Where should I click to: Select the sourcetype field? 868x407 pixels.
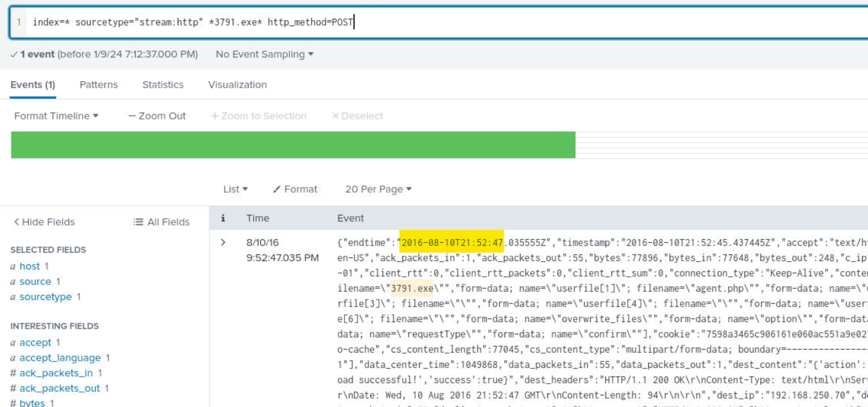pos(45,297)
